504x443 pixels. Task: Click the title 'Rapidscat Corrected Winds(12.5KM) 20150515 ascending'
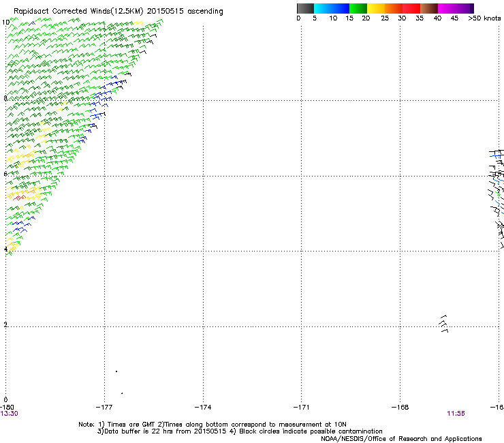pos(119,12)
